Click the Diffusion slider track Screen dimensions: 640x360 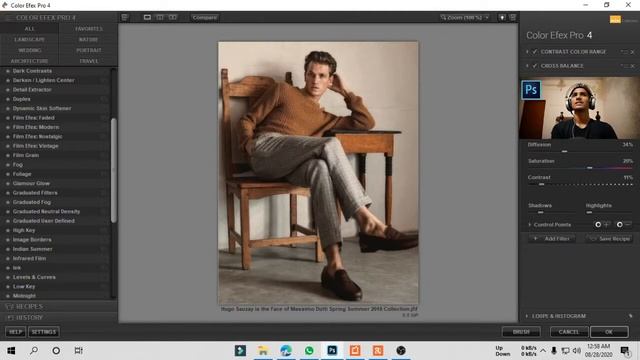pos(580,151)
